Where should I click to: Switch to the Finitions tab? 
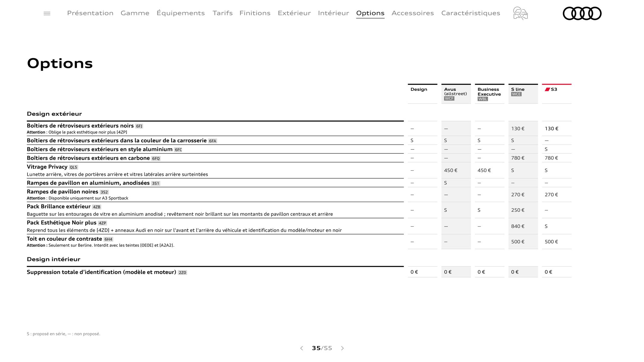coord(255,13)
